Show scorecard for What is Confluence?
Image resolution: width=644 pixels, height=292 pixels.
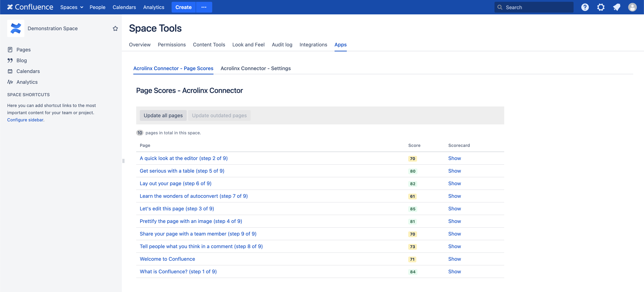[x=454, y=272]
